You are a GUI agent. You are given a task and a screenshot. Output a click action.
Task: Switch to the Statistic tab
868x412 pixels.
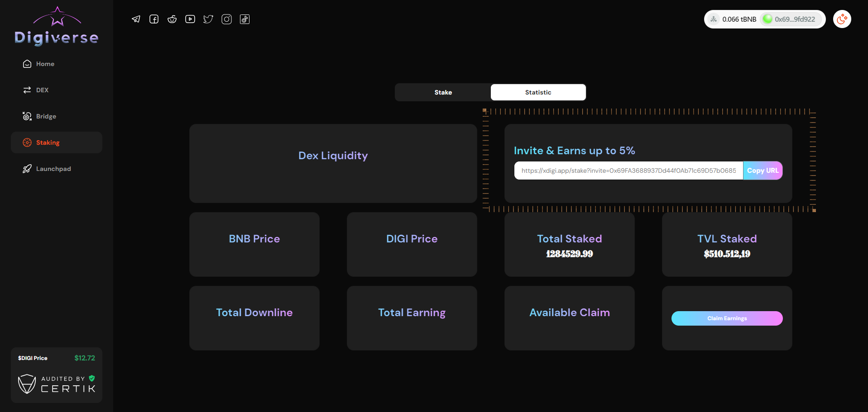pos(538,92)
